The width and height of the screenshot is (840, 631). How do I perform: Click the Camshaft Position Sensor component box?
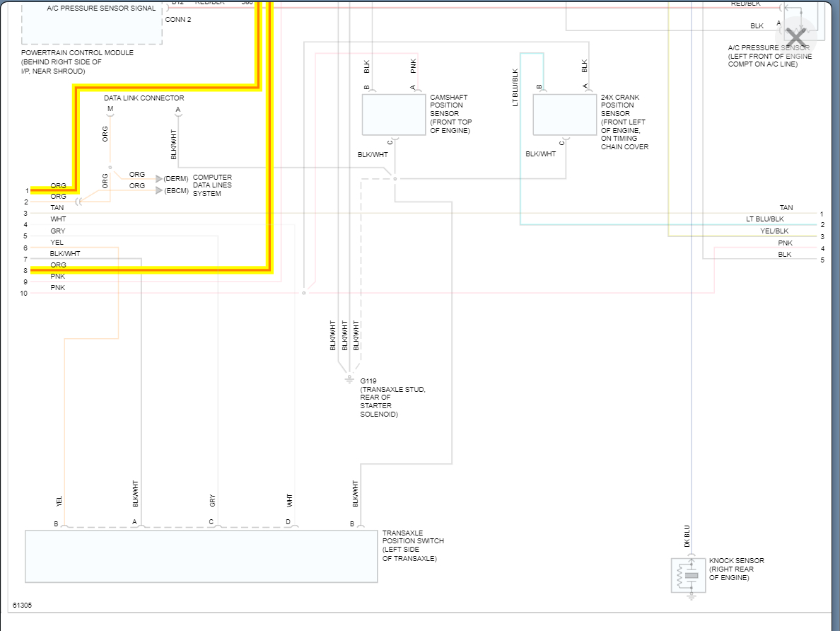point(394,115)
